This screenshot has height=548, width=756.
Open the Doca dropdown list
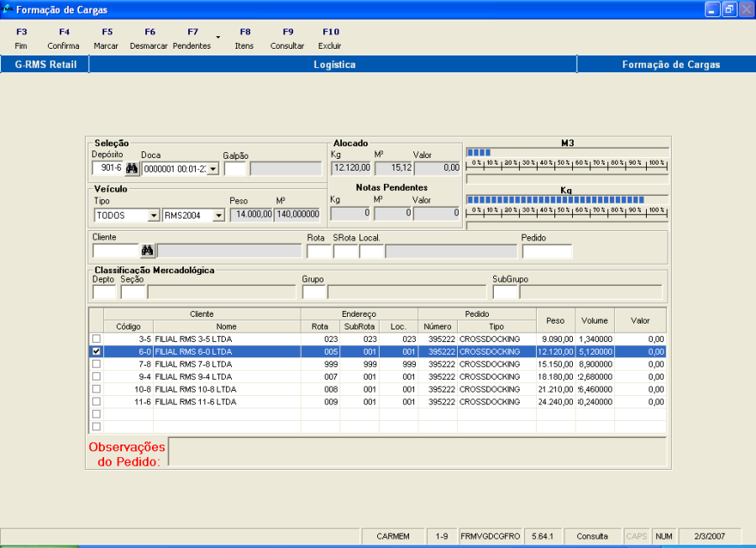pos(213,169)
